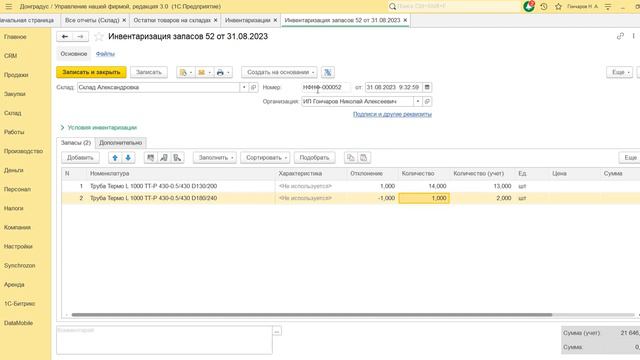Open Склад dropdown arrow
Screen dimensions: 640x360
click(244, 87)
